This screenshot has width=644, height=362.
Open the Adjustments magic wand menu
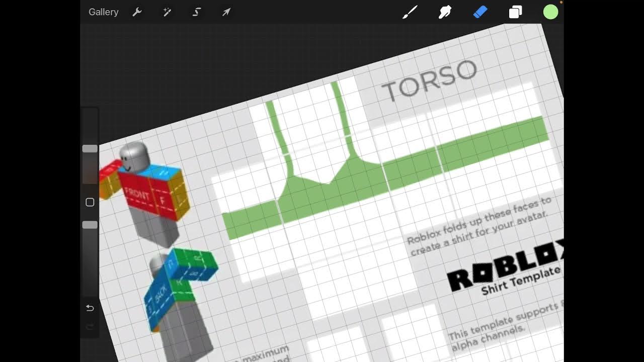[167, 12]
